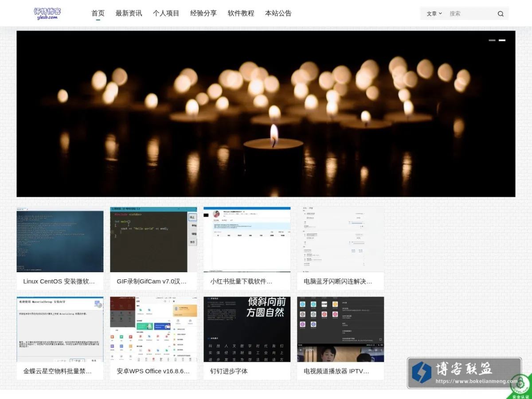
Task: Go to 个人项目 section
Action: pos(166,13)
